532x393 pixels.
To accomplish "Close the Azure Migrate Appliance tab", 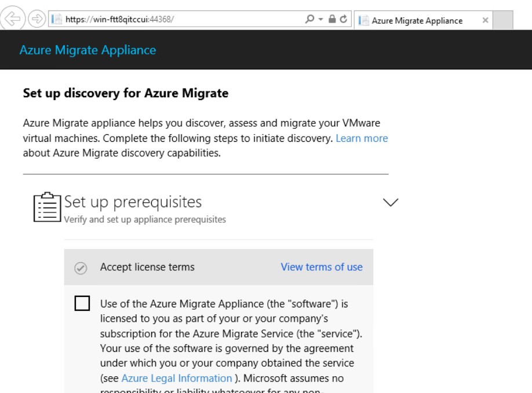I will [x=485, y=20].
